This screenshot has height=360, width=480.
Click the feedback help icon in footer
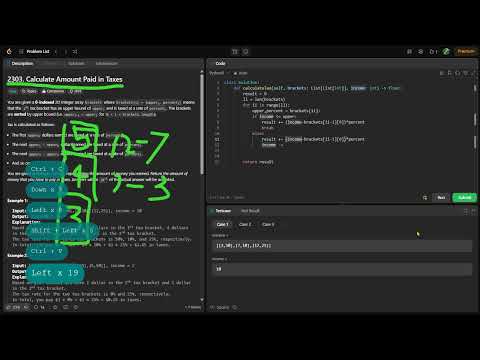[76, 307]
